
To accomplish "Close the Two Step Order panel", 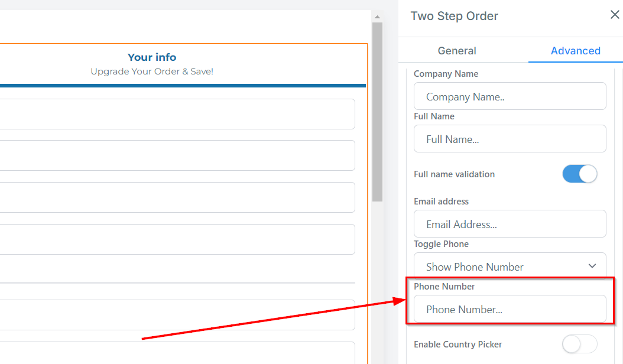I will [615, 15].
